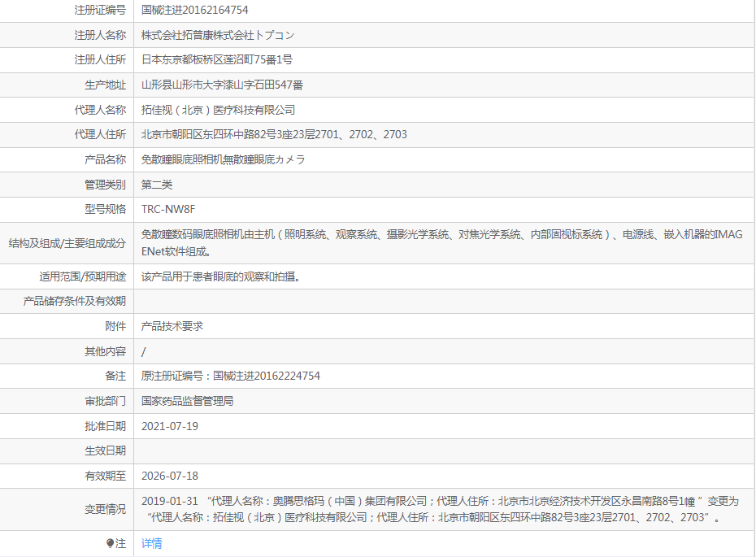756x557 pixels.
Task: Click the 有效期至 label
Action: (106, 476)
